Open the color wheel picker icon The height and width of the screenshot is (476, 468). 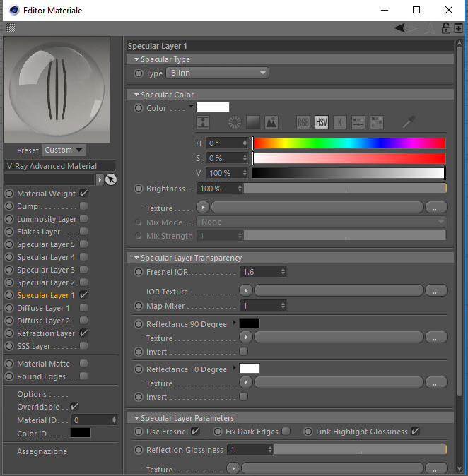(x=235, y=122)
